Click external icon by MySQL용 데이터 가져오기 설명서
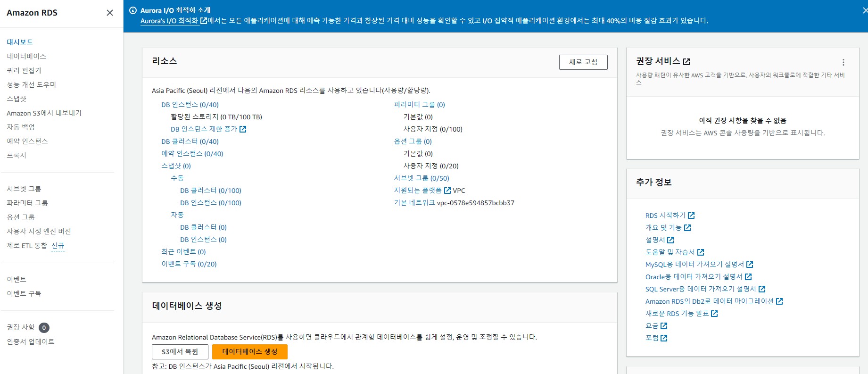This screenshot has height=374, width=868. click(750, 265)
